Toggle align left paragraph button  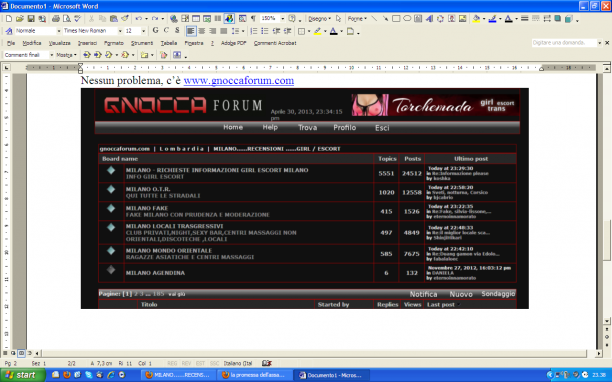click(x=191, y=31)
